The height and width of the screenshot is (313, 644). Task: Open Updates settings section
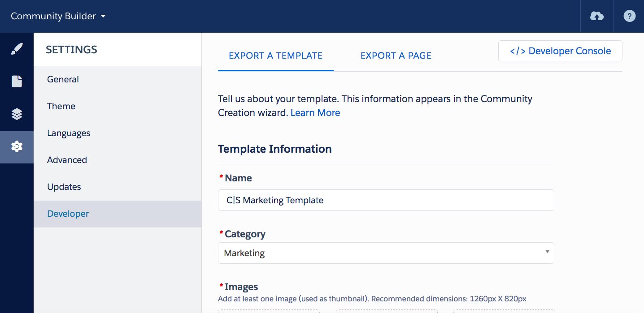tap(117, 187)
